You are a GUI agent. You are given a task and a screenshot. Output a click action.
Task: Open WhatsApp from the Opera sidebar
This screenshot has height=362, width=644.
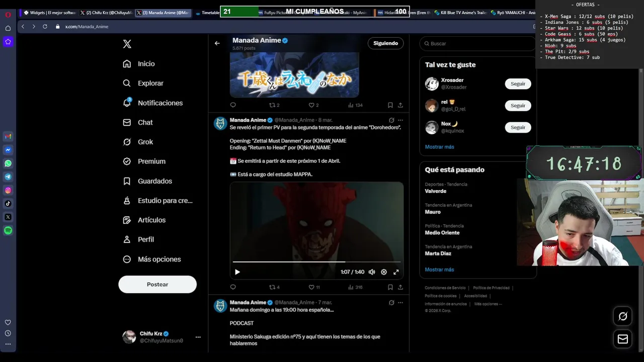point(8,163)
